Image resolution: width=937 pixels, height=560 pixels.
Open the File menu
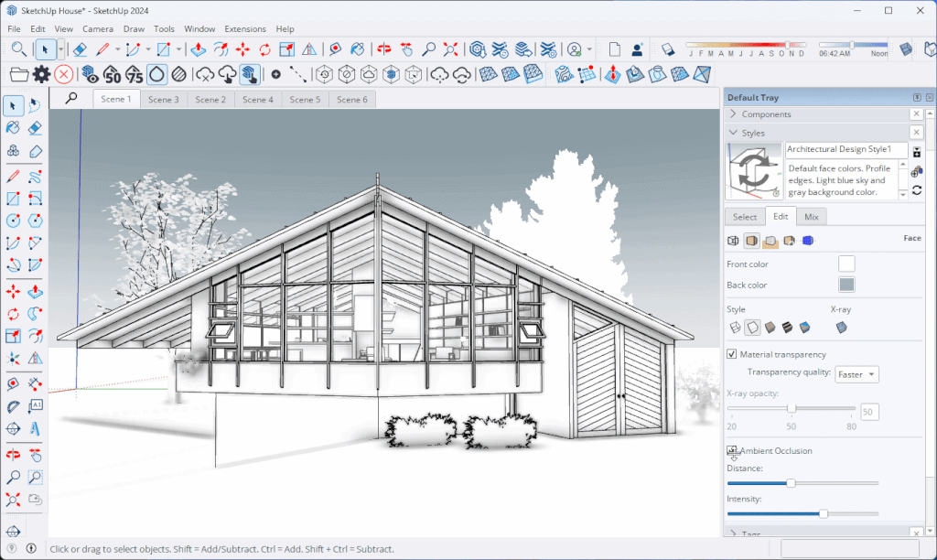(14, 28)
